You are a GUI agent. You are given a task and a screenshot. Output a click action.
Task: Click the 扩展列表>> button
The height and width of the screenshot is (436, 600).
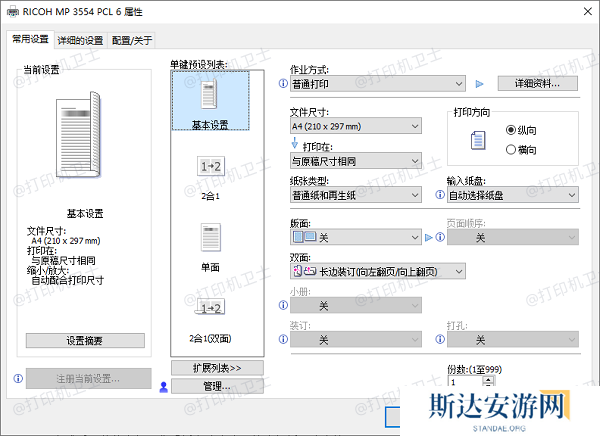[217, 368]
